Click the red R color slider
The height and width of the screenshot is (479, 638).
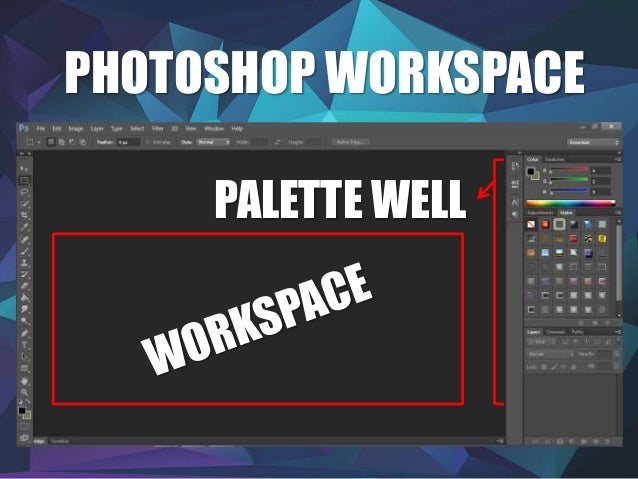(569, 169)
